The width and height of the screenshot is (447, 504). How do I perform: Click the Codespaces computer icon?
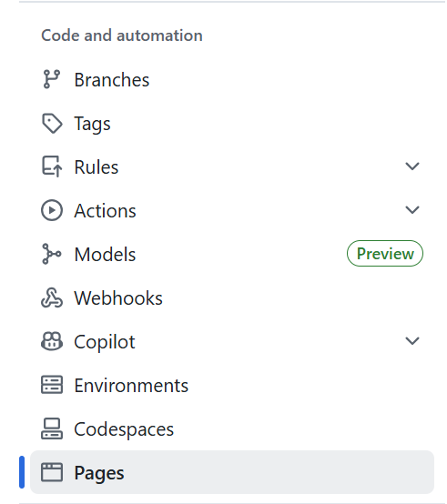(x=52, y=428)
